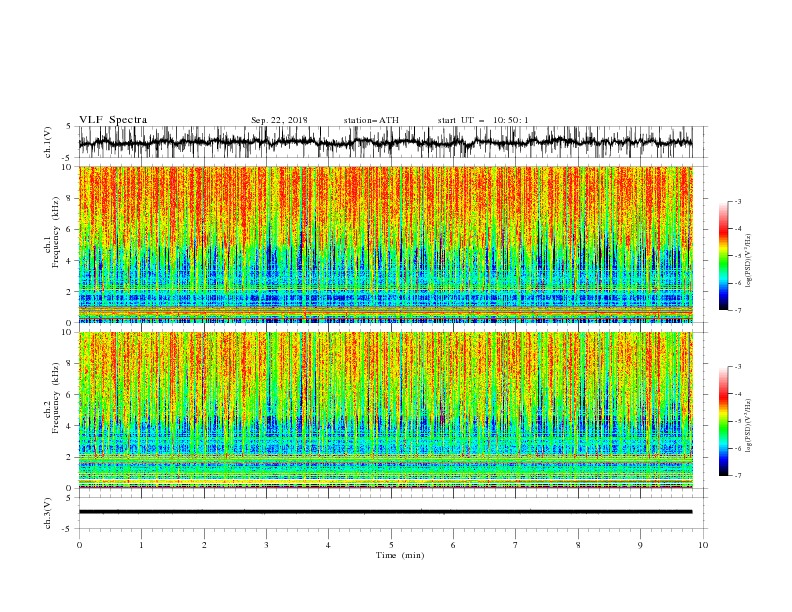Click time-axis tick label "1"
Image resolution: width=792 pixels, height=612 pixels.
[141, 545]
